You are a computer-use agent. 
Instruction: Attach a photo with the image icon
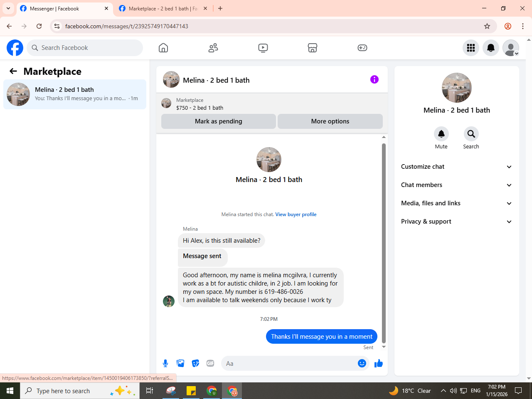pyautogui.click(x=180, y=363)
